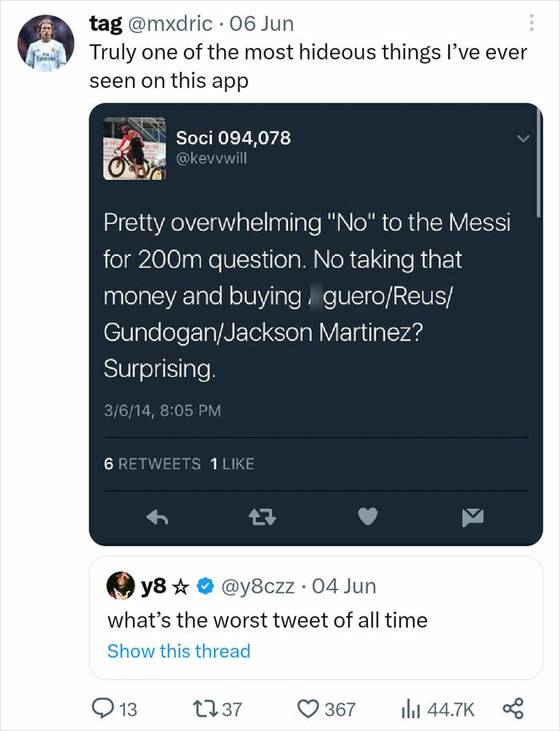Click Soci 094,078's bicycle profile picture

pos(134,150)
